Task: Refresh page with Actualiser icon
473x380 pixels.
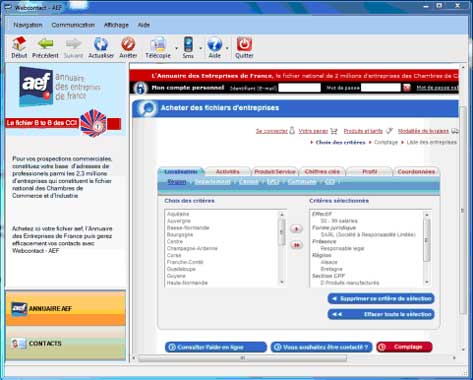Action: pyautogui.click(x=101, y=47)
